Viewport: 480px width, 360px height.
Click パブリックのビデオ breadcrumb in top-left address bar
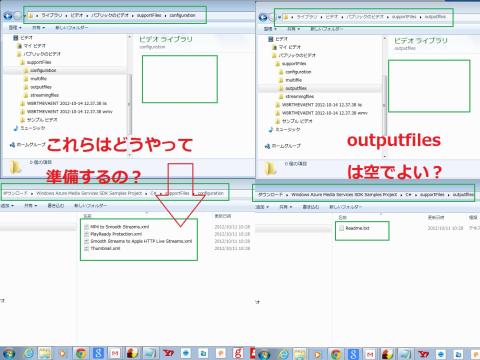(110, 15)
